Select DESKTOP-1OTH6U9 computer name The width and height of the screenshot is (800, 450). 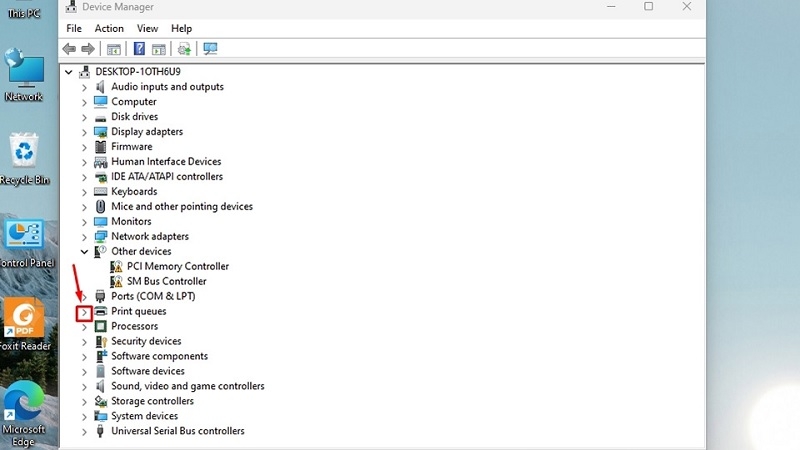tap(138, 71)
